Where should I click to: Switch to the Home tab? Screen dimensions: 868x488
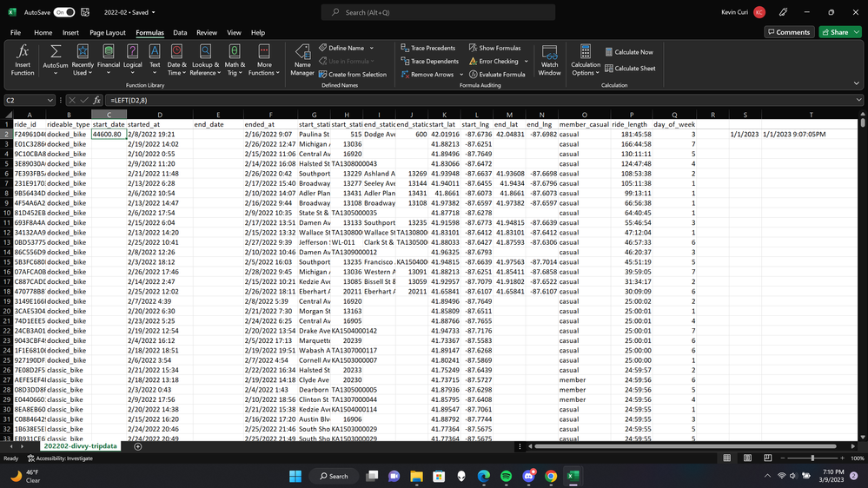(x=43, y=33)
